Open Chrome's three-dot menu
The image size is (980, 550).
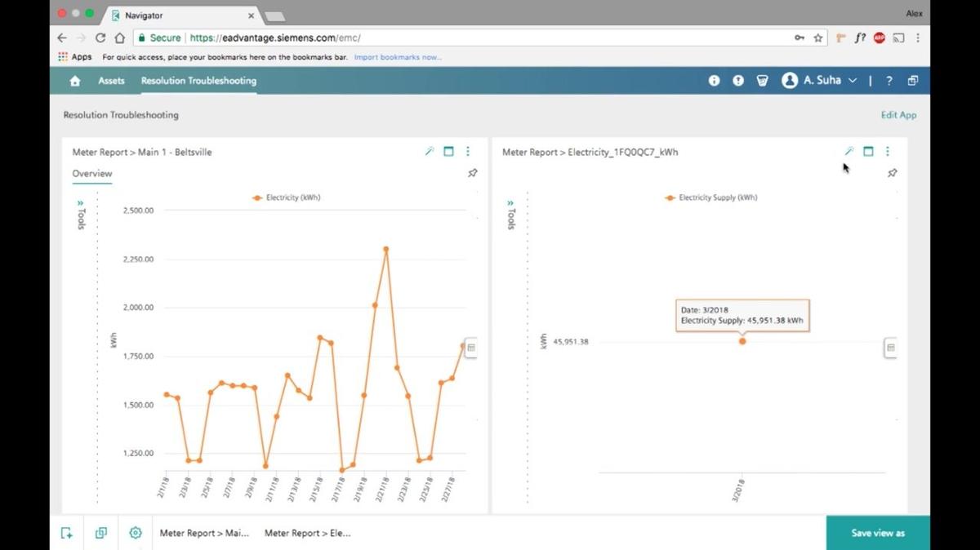(918, 38)
